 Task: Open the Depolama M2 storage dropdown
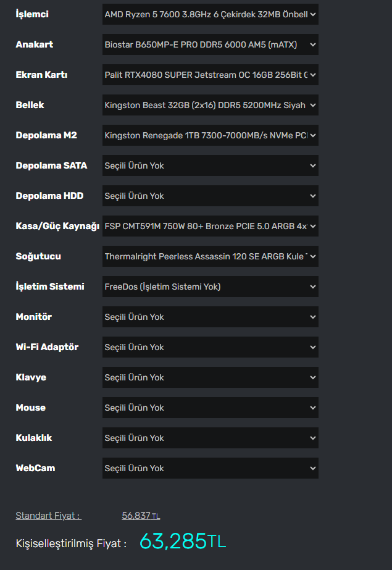click(210, 135)
